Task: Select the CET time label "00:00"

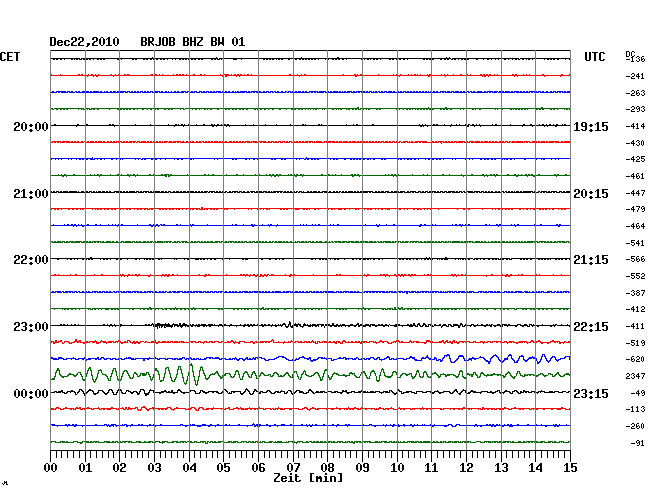Action: pos(31,393)
